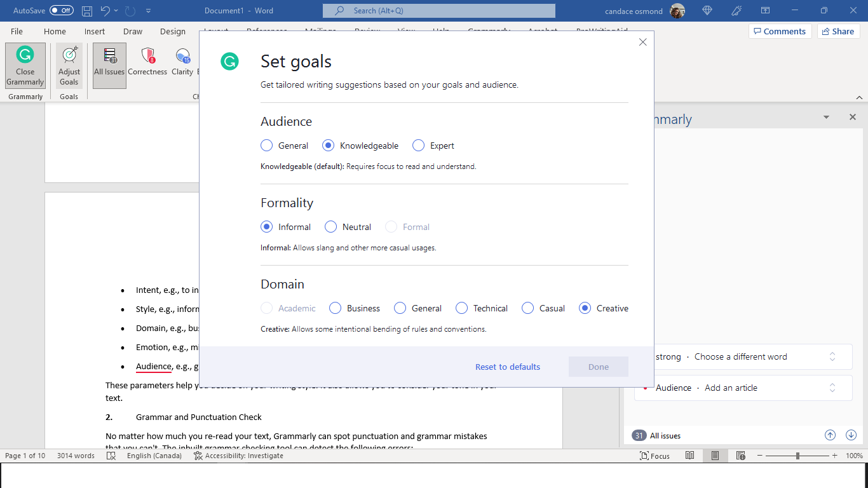Viewport: 868px width, 488px height.
Task: Open Accessibility: Investigate status item
Action: click(238, 456)
